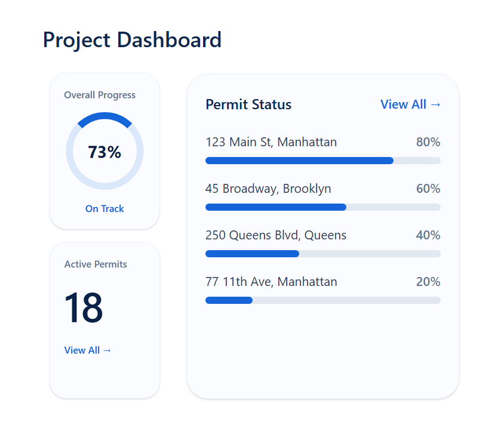Click the 60% completion value
This screenshot has height=434, width=504.
click(x=428, y=189)
